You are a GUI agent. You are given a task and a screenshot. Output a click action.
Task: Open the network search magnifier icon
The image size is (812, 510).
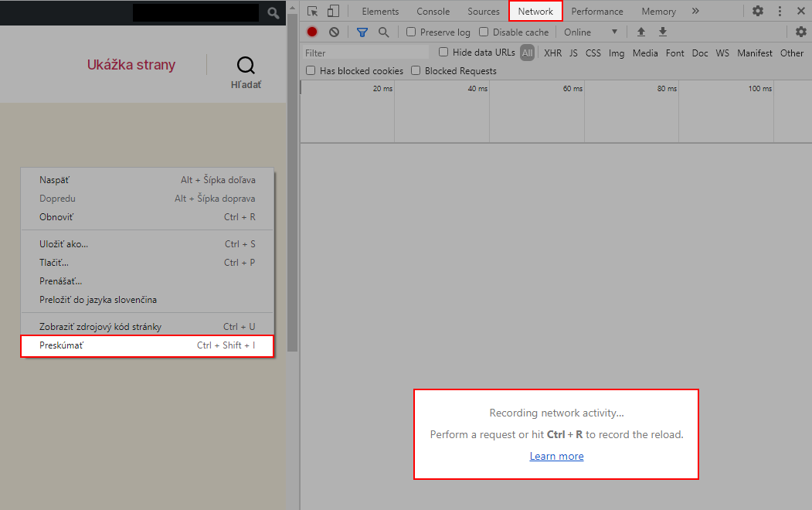[x=384, y=32]
